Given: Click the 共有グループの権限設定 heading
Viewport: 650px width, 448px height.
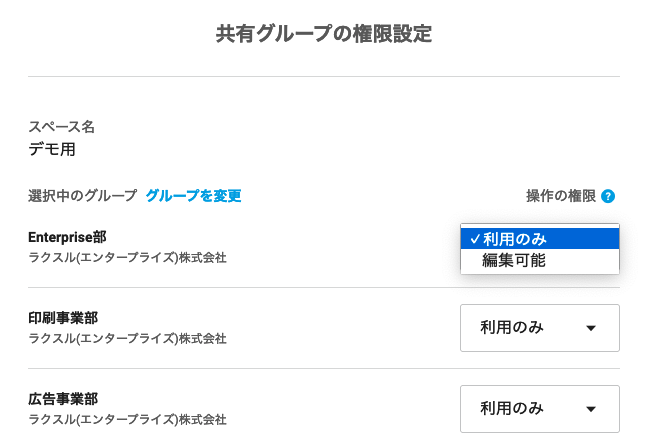Looking at the screenshot, I should pos(324,34).
